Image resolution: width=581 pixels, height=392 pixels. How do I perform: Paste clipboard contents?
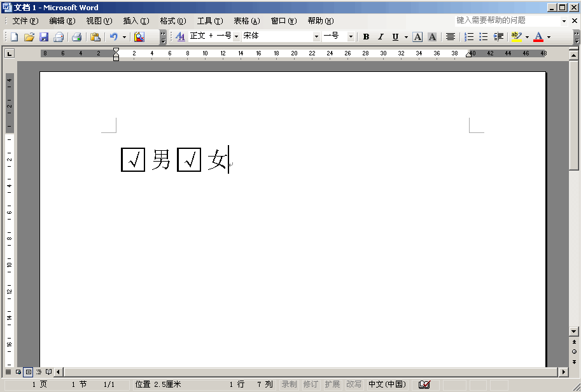[95, 37]
